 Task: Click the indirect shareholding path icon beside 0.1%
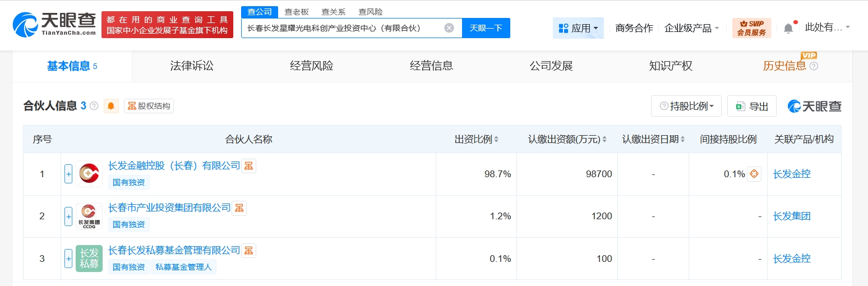click(x=754, y=174)
